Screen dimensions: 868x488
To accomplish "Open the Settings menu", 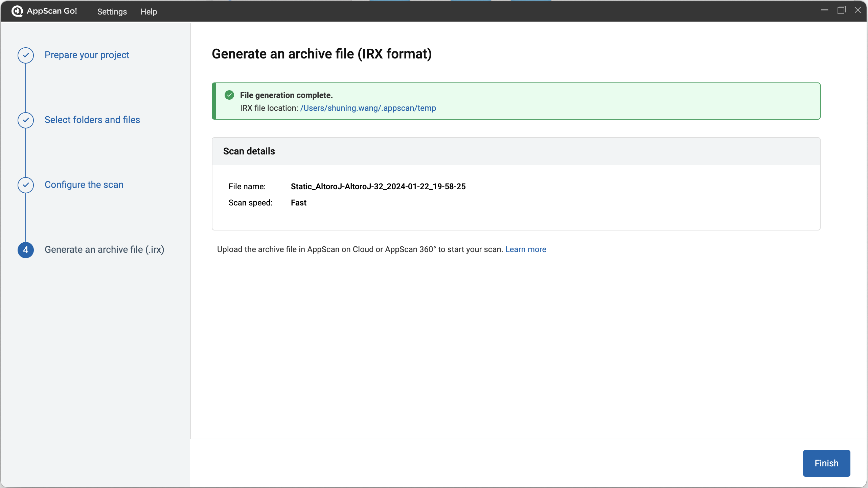I will point(112,11).
